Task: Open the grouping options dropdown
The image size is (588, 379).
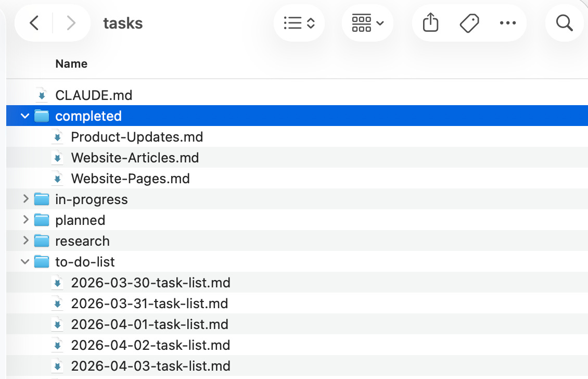Action: coord(367,23)
